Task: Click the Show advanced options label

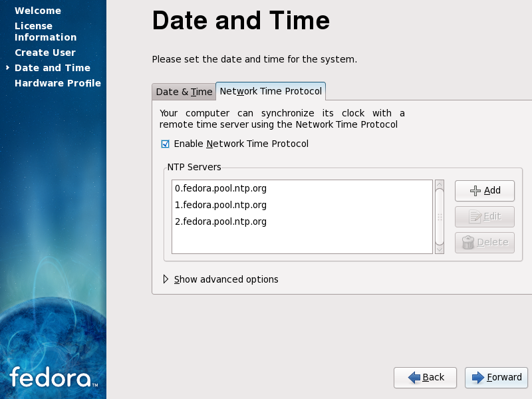Action: pos(226,279)
